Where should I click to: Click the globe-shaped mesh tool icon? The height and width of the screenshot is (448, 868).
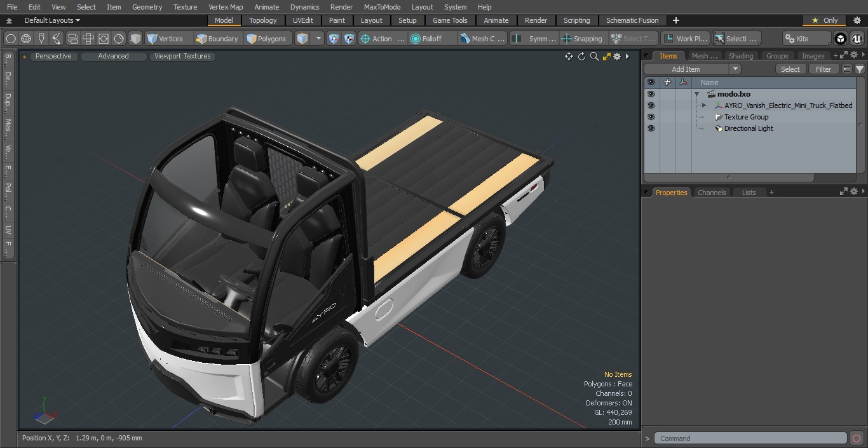tap(26, 39)
